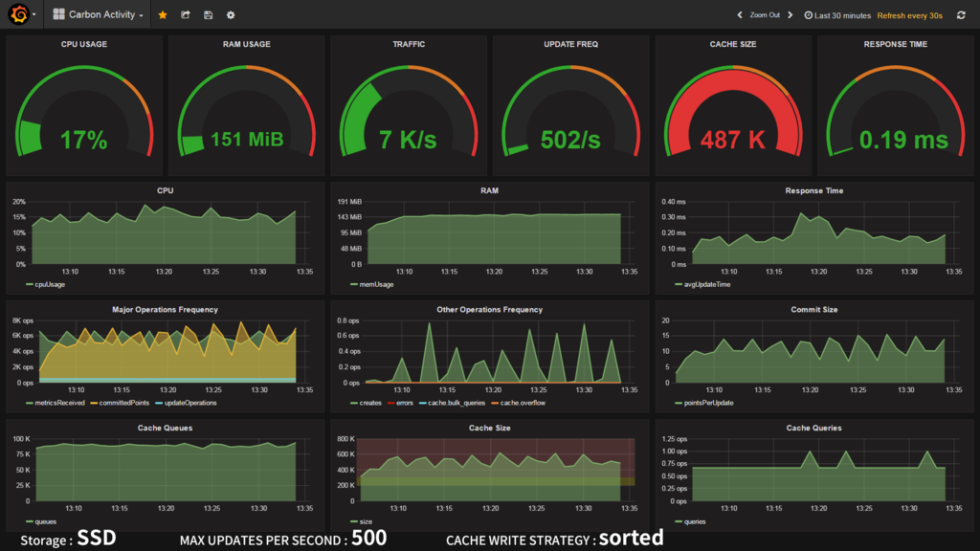Expand the Refresh every 30s options

click(909, 15)
